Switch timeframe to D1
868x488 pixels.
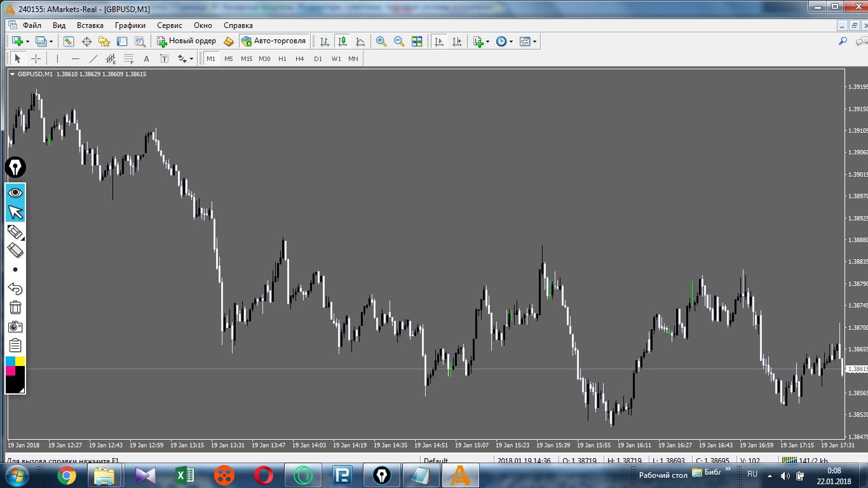(318, 58)
